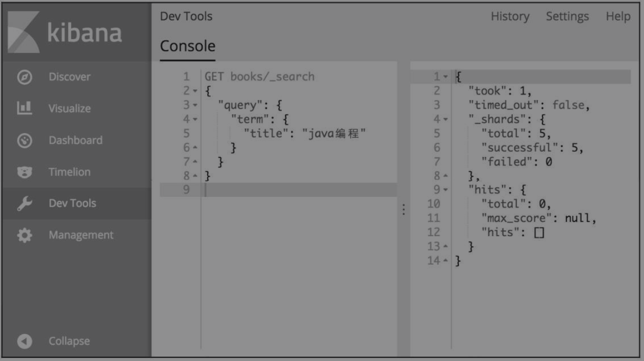
Task: Open the Discover page label
Action: pos(69,77)
